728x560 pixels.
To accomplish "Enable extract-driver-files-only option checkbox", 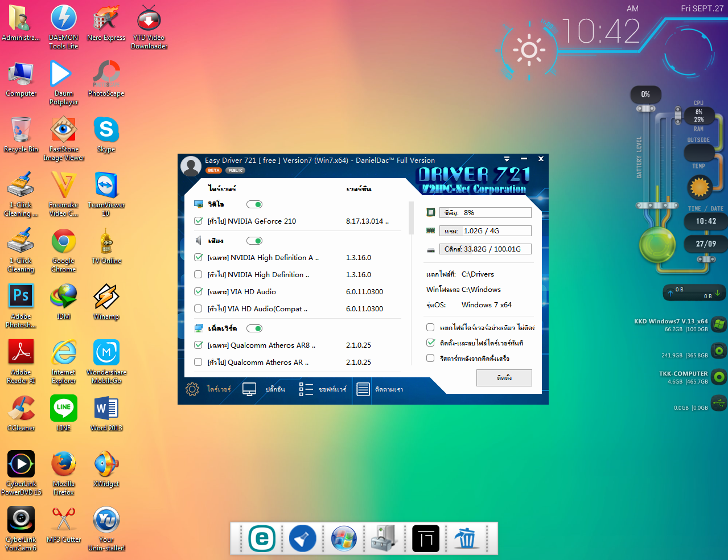I will pos(430,327).
